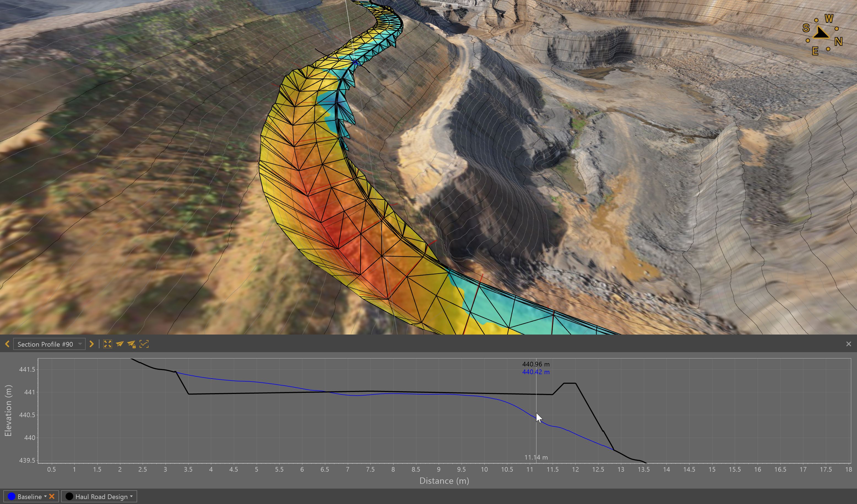Click the black Haul Road Design swatch
Viewport: 857px width, 504px height.
click(x=69, y=497)
